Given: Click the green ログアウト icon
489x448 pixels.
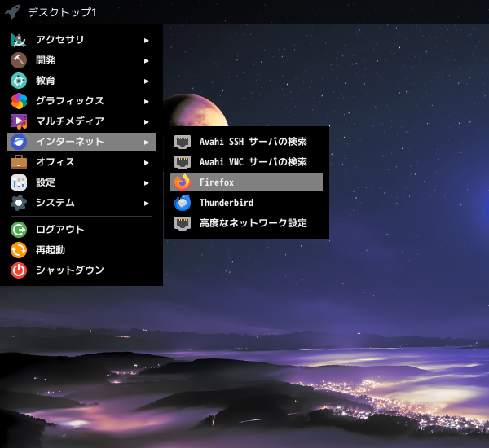Looking at the screenshot, I should tap(19, 230).
